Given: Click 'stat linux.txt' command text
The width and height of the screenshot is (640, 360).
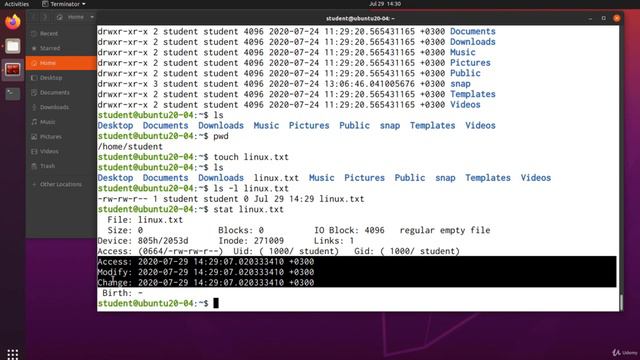Looking at the screenshot, I should click(248, 209).
